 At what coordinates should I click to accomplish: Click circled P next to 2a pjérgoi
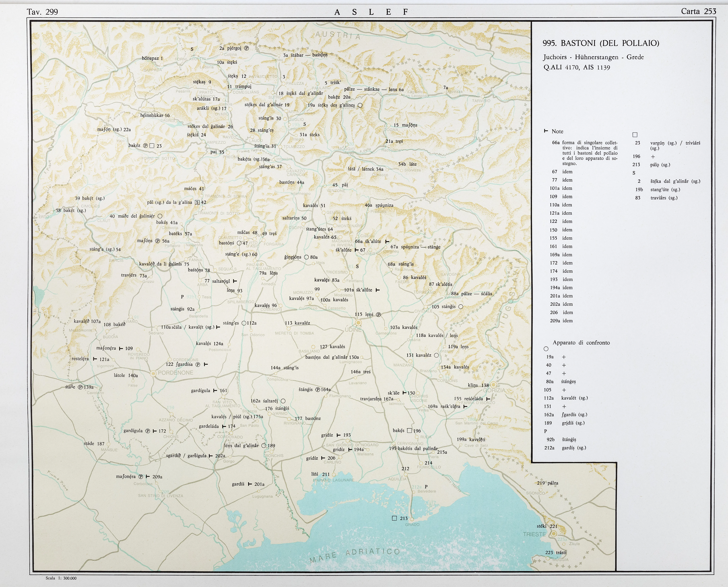(247, 48)
